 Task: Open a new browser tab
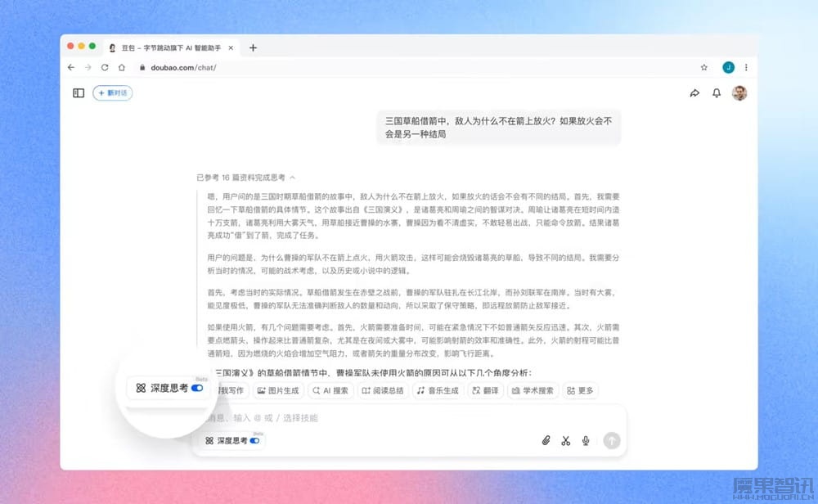(x=253, y=47)
